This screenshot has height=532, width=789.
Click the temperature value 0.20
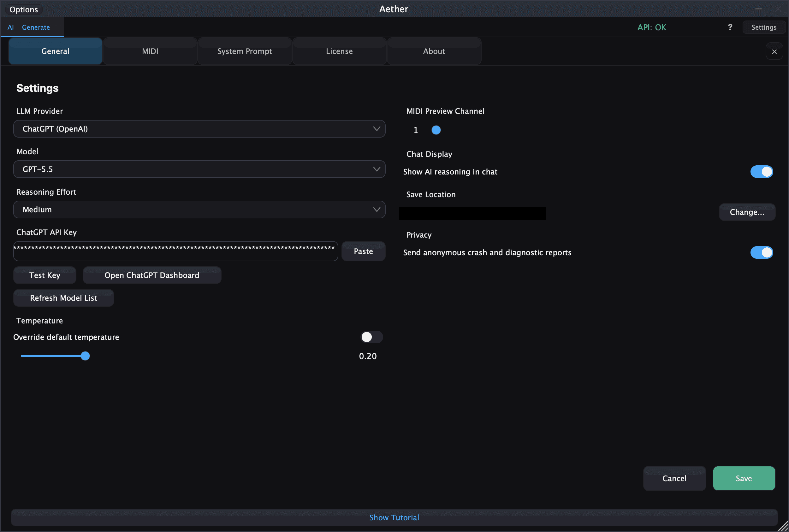point(368,356)
